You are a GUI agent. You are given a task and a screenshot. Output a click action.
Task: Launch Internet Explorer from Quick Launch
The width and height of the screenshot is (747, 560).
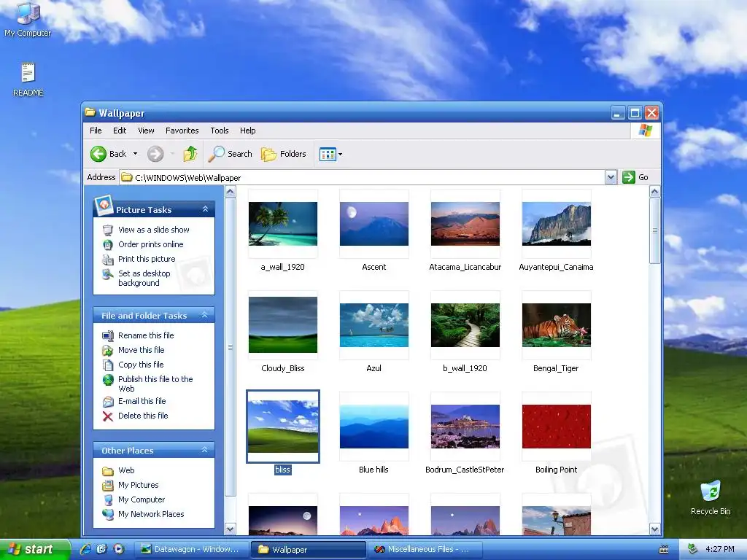(86, 549)
